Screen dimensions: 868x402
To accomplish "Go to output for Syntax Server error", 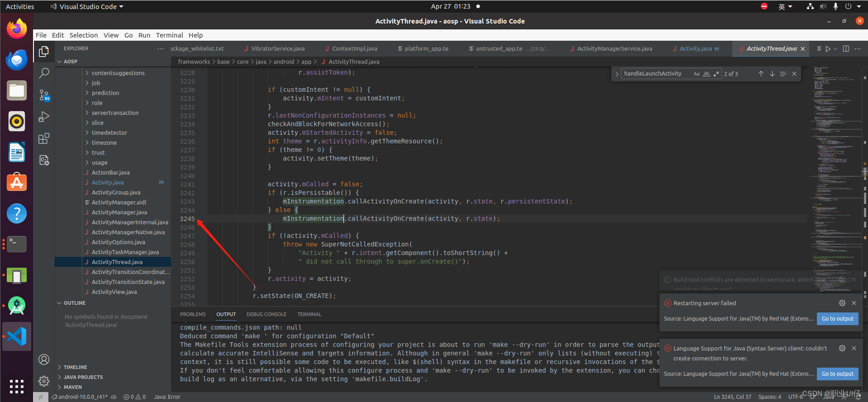I will click(x=837, y=374).
